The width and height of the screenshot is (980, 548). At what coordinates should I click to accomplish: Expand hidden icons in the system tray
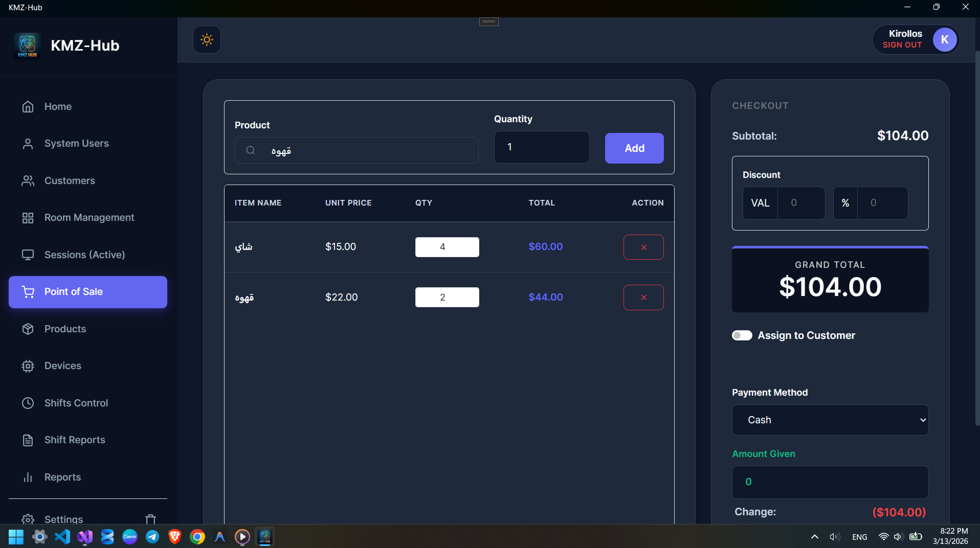coord(813,537)
